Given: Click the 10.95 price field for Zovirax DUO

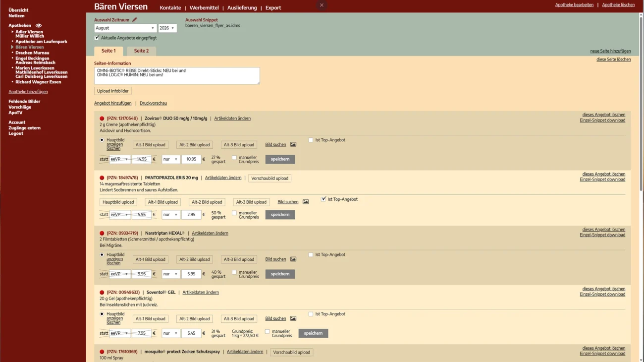Looking at the screenshot, I should pyautogui.click(x=191, y=159).
